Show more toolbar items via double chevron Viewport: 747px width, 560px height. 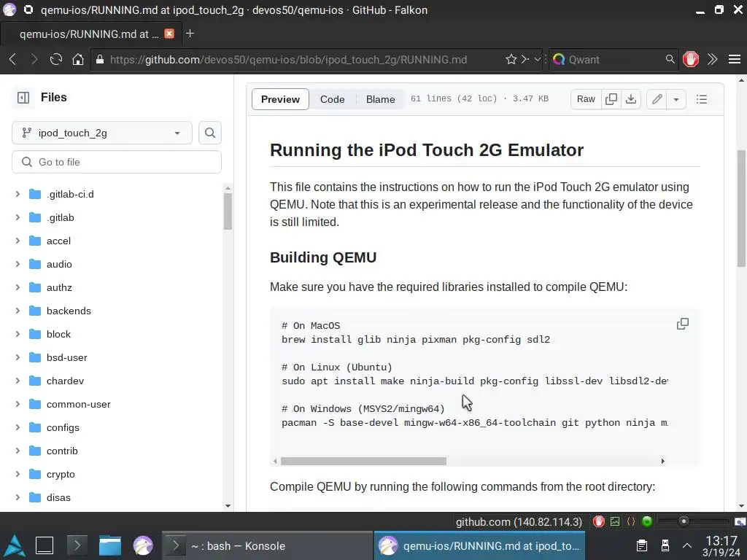712,60
